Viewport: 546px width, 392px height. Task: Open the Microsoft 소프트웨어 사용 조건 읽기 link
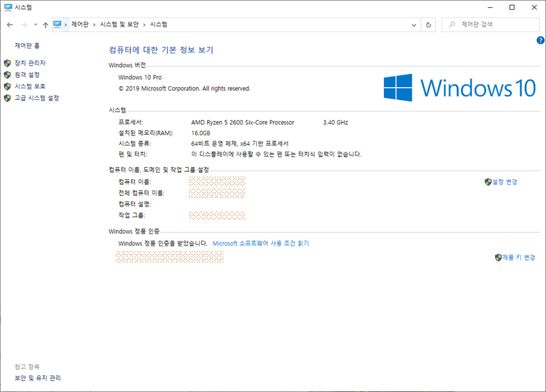[x=261, y=244]
